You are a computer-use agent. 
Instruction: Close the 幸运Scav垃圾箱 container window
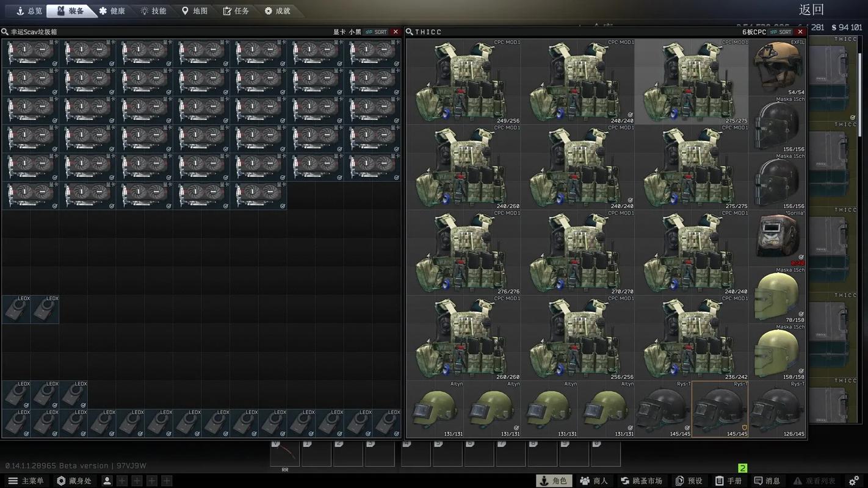[x=396, y=32]
